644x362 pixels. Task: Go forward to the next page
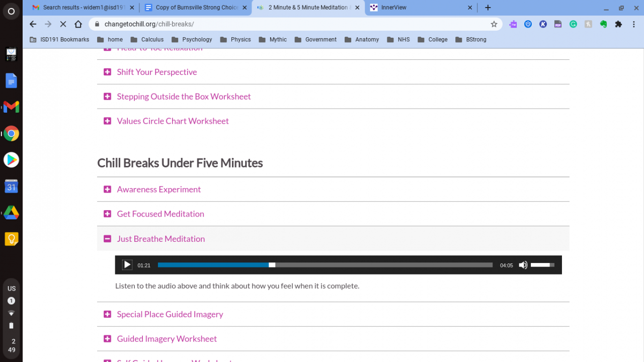tap(48, 24)
